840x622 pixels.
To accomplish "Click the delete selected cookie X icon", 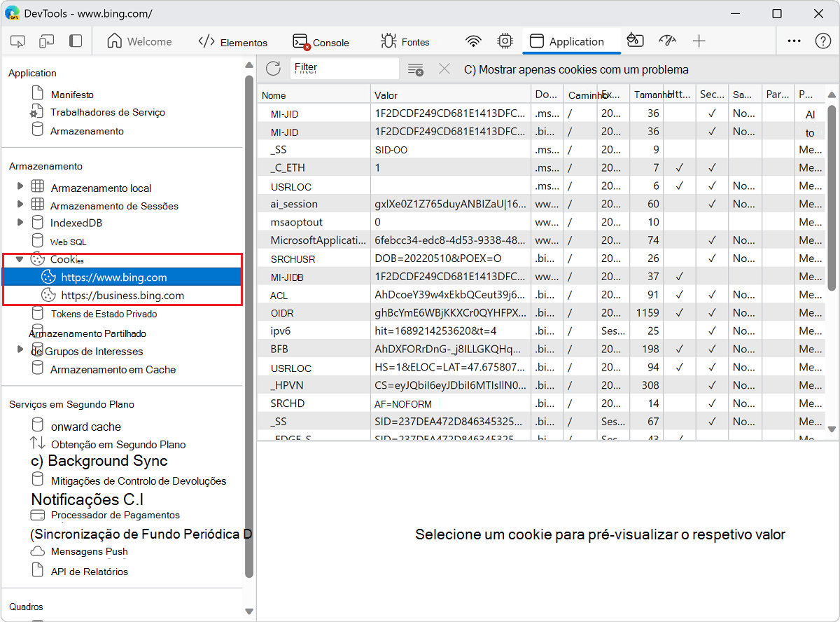I will pos(444,69).
